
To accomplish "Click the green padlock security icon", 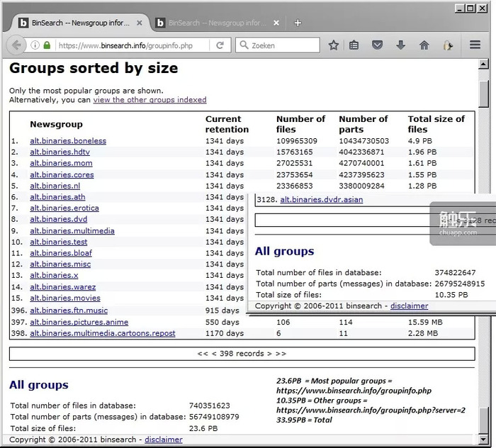I will pyautogui.click(x=47, y=45).
